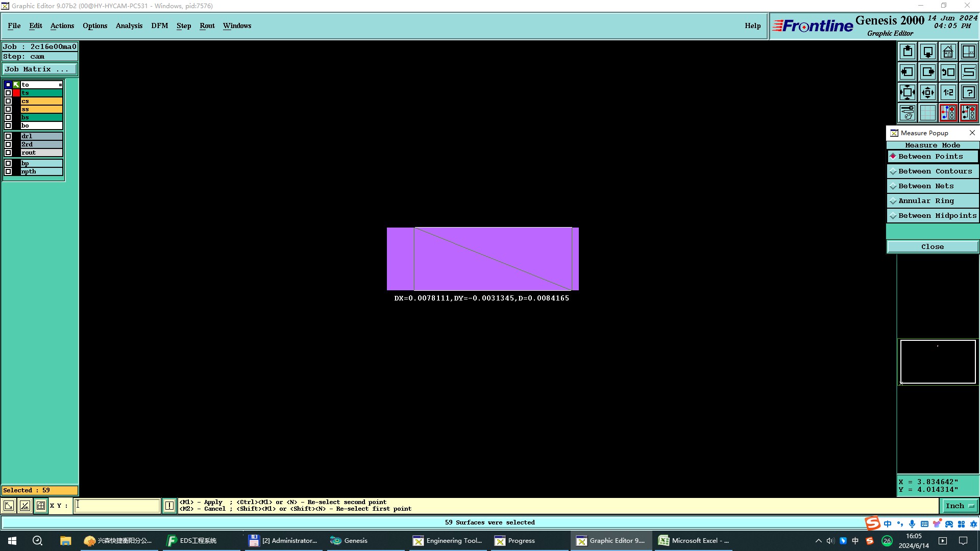Open the Analysis menu
Screen dimensions: 980x551
pyautogui.click(x=129, y=26)
